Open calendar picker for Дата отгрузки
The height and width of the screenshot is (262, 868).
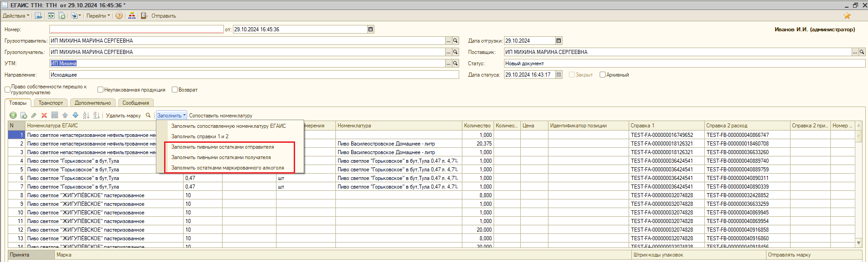point(558,41)
